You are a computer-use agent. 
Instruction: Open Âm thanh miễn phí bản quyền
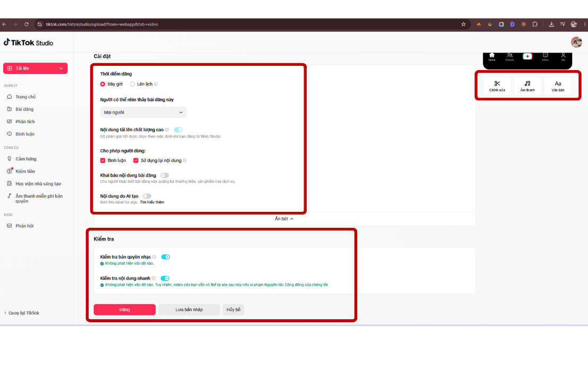point(35,199)
